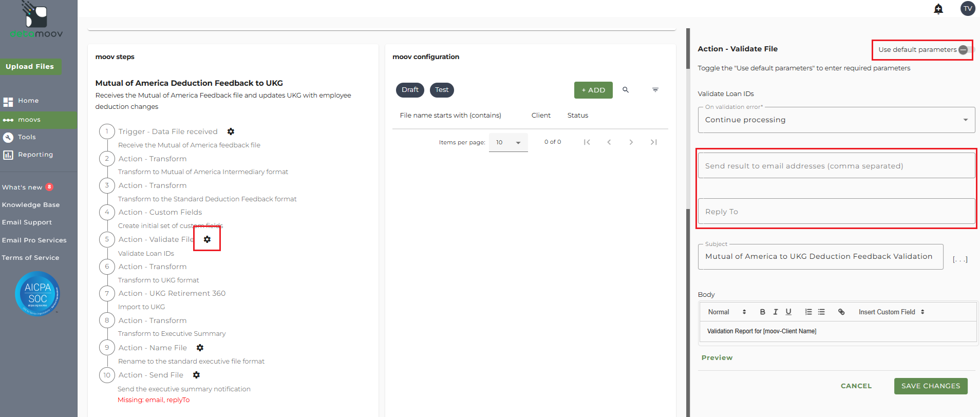Select step 7 Action - UKG Retirement 360
This screenshot has width=980, height=417.
[x=172, y=293]
